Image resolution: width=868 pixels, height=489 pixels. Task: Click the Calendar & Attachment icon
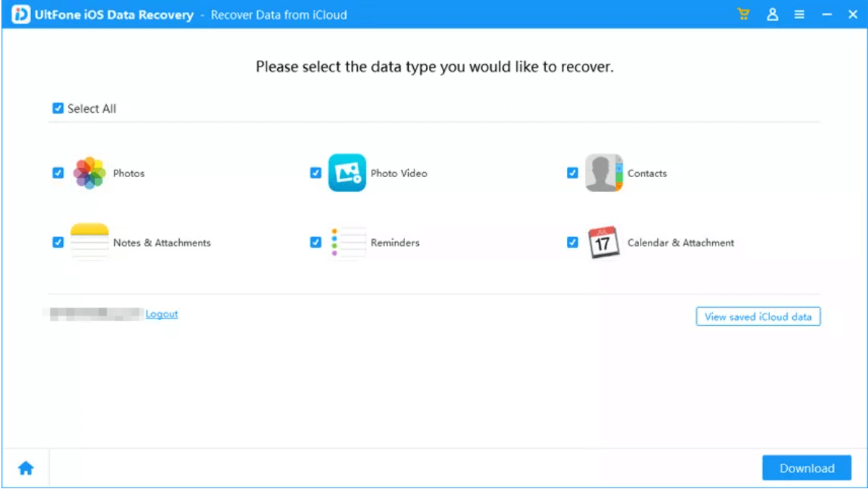click(605, 242)
